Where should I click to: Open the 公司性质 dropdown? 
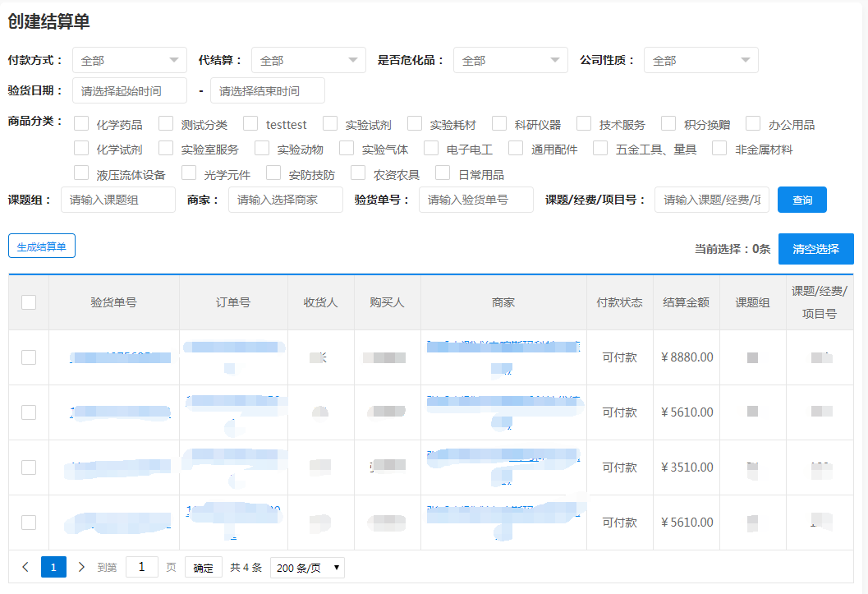tap(700, 60)
